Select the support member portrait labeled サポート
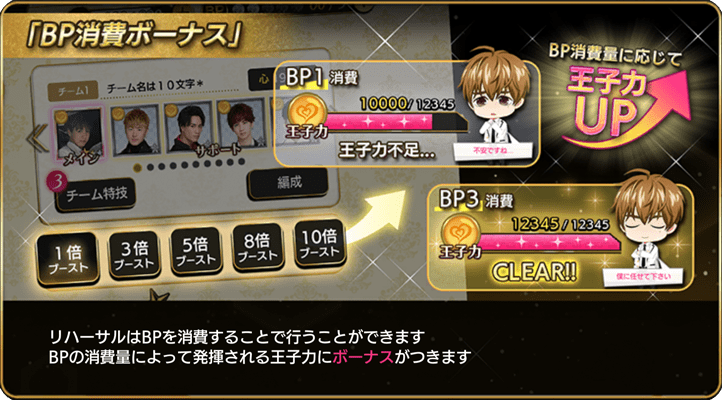This screenshot has width=722, height=400. click(240, 122)
